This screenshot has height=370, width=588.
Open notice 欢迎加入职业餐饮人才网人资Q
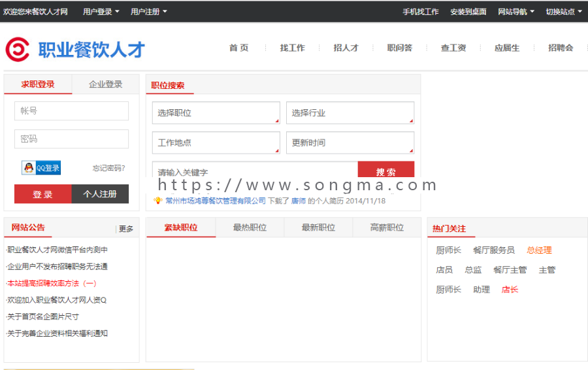pyautogui.click(x=57, y=300)
